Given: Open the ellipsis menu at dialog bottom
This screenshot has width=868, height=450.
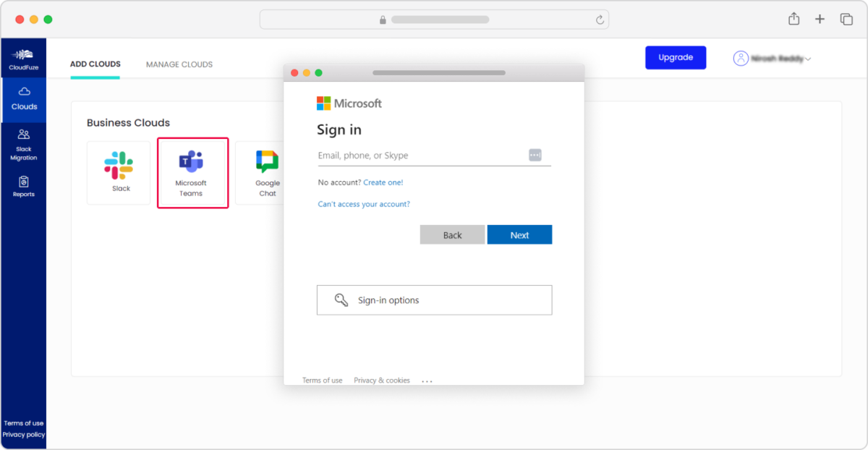Looking at the screenshot, I should [427, 379].
